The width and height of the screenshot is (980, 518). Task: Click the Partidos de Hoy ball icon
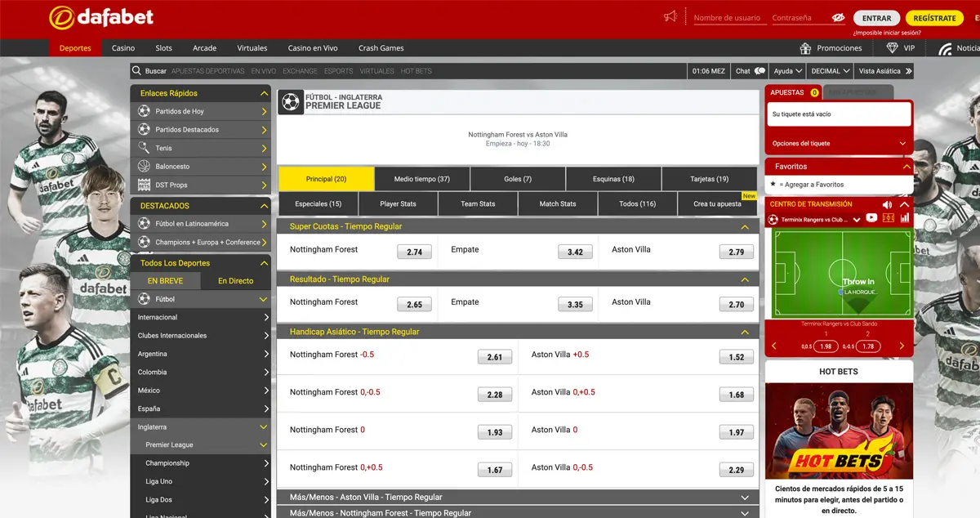click(x=145, y=111)
